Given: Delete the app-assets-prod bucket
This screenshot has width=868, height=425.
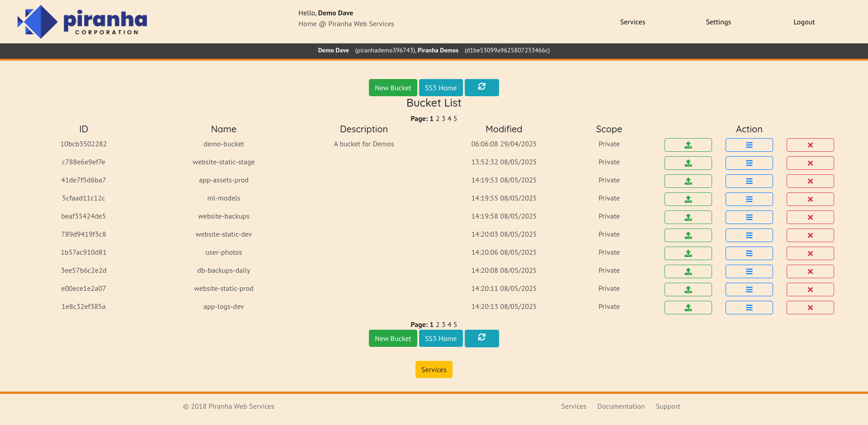Looking at the screenshot, I should [810, 181].
